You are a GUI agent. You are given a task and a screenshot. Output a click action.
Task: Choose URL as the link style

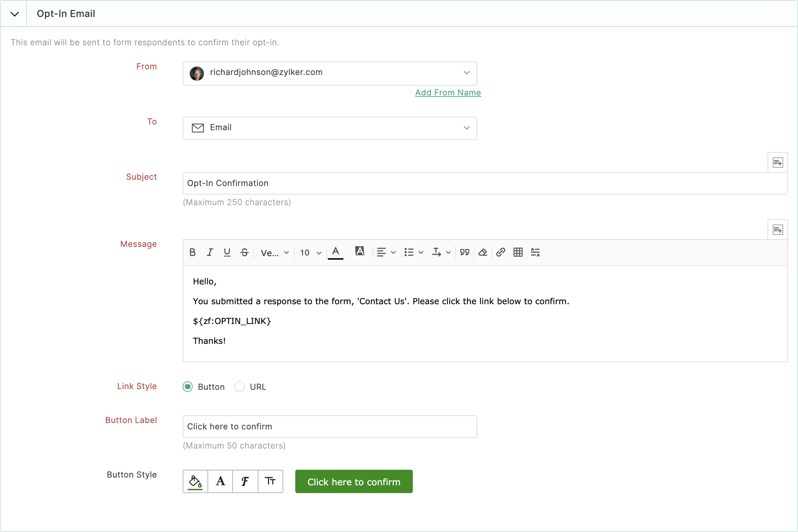240,387
